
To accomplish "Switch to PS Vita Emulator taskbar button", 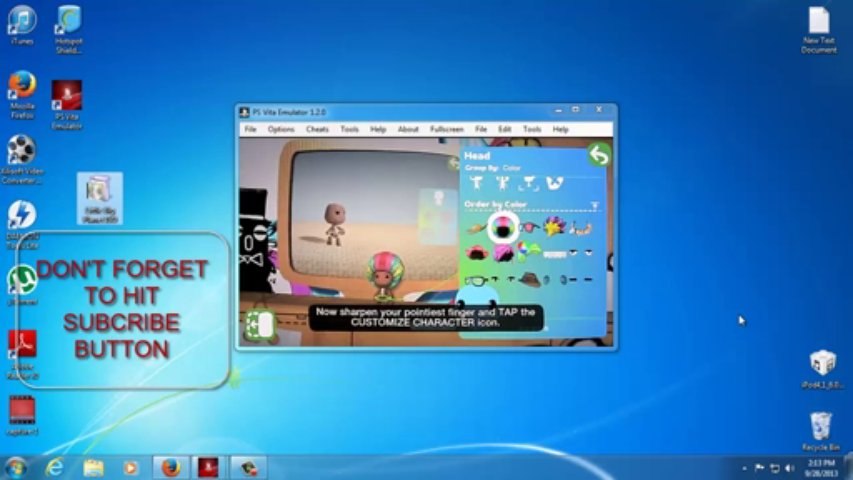I will 209,467.
